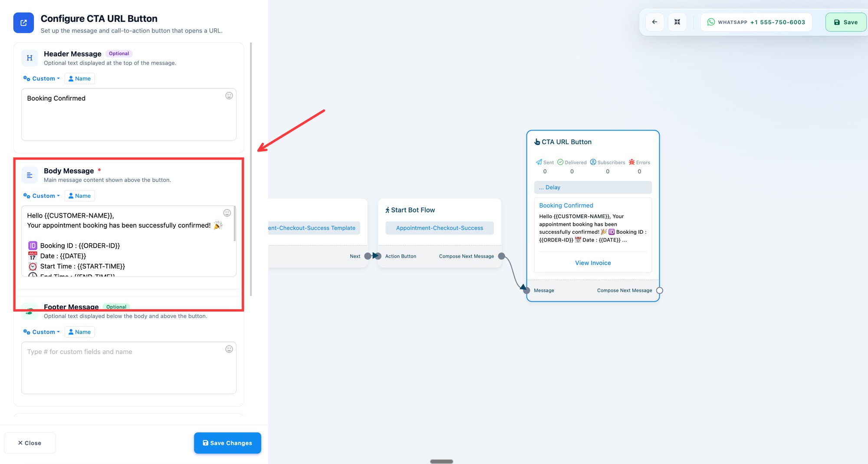This screenshot has width=868, height=464.
Task: Click the Header Message H icon
Action: (x=30, y=58)
